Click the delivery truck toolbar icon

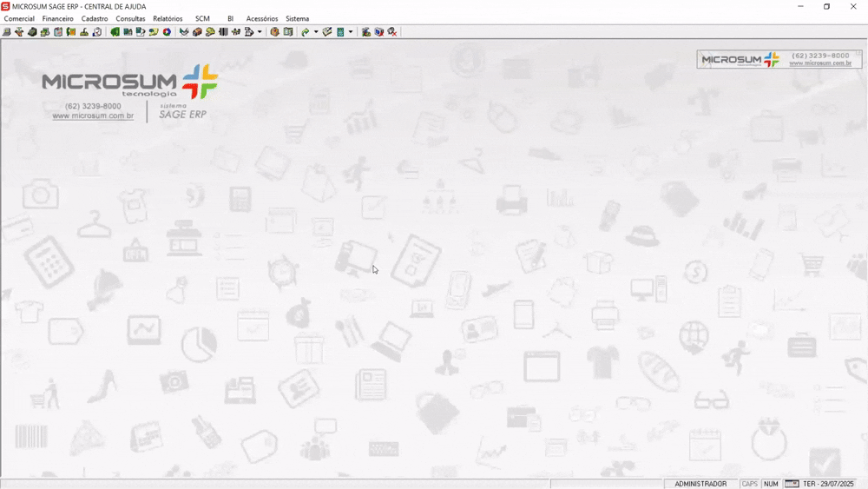(x=197, y=32)
